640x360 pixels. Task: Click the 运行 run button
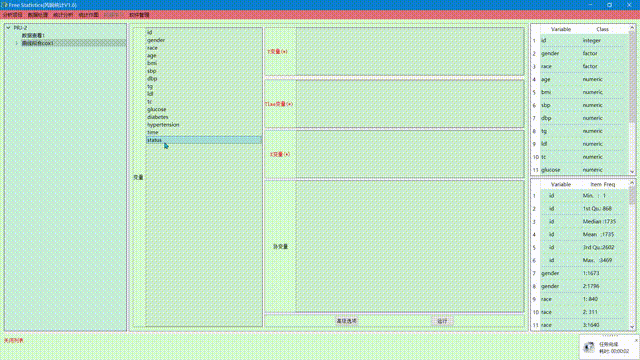pos(442,321)
